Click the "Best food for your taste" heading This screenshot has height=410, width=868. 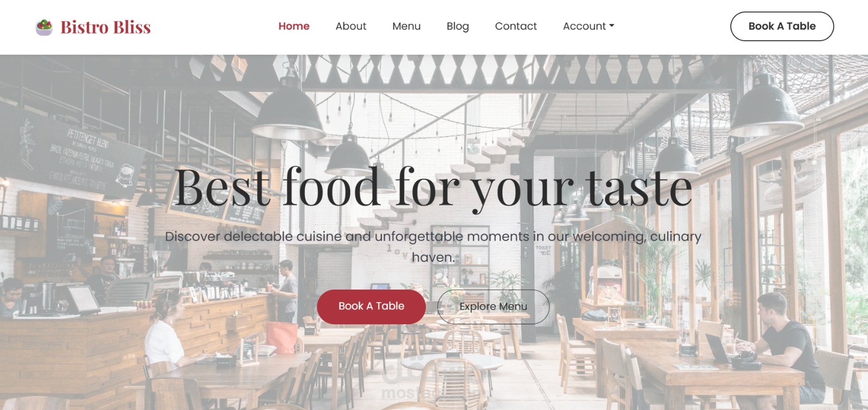(433, 187)
